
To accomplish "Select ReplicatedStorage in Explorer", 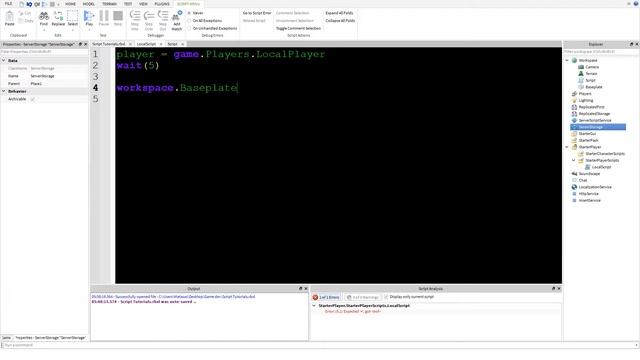I will 594,113.
